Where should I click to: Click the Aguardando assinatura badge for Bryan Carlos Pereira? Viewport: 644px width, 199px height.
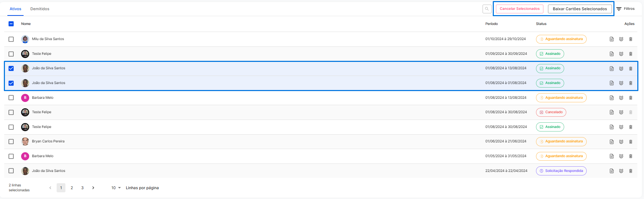tap(561, 141)
